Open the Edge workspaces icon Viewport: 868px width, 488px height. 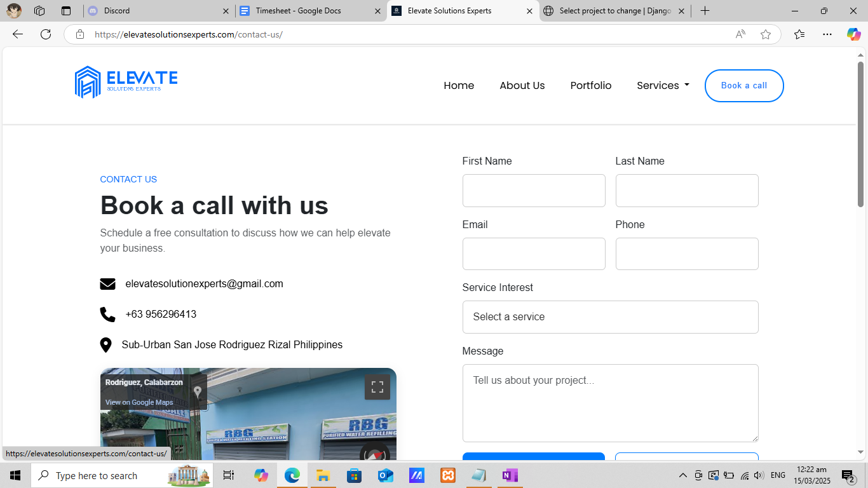(39, 11)
